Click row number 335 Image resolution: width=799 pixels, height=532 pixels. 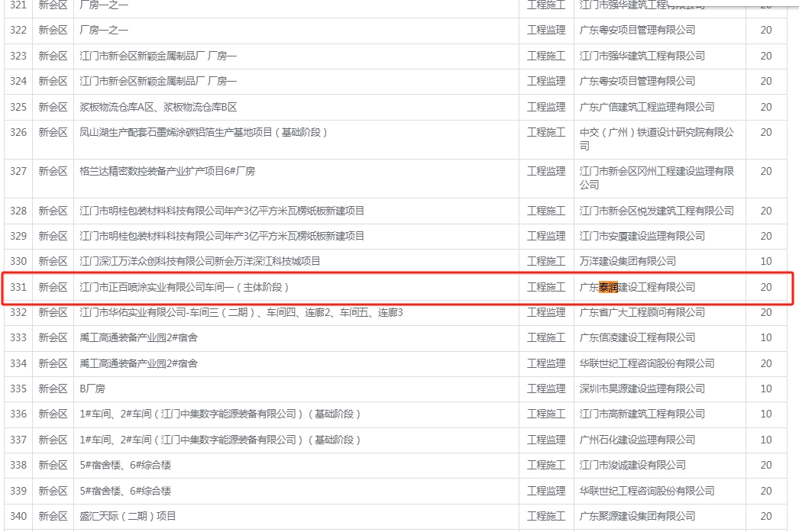pyautogui.click(x=18, y=389)
